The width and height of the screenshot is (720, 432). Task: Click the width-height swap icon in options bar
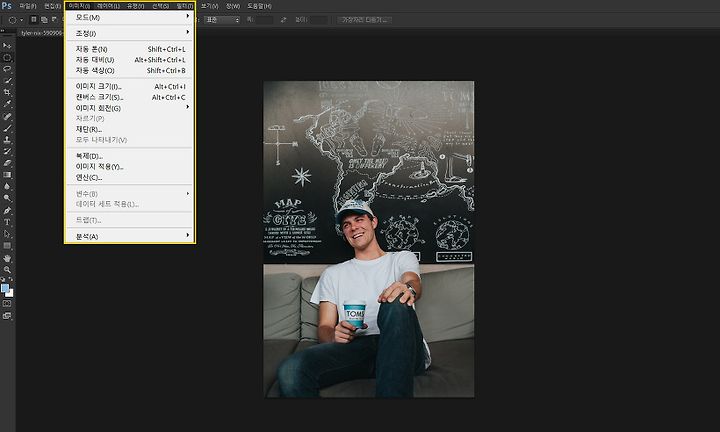283,20
